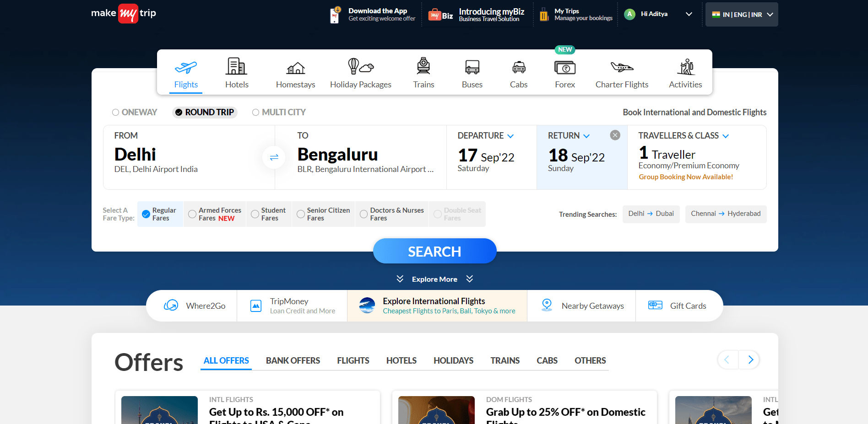Viewport: 868px width, 424px height.
Task: Choose Student Fares fare type
Action: [269, 214]
